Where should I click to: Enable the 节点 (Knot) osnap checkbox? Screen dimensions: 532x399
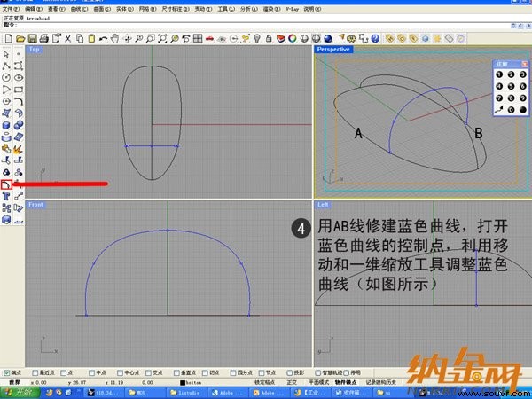coord(262,372)
